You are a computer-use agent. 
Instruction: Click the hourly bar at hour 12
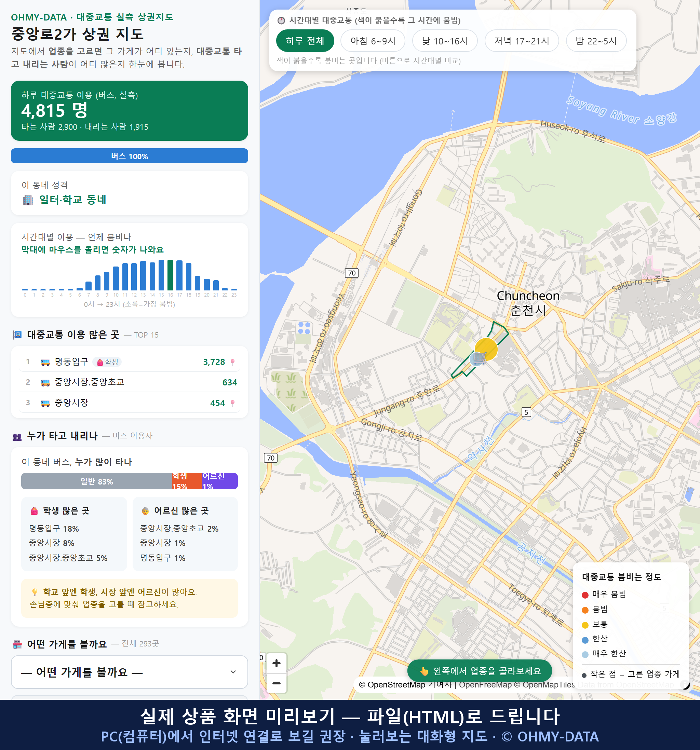point(134,276)
